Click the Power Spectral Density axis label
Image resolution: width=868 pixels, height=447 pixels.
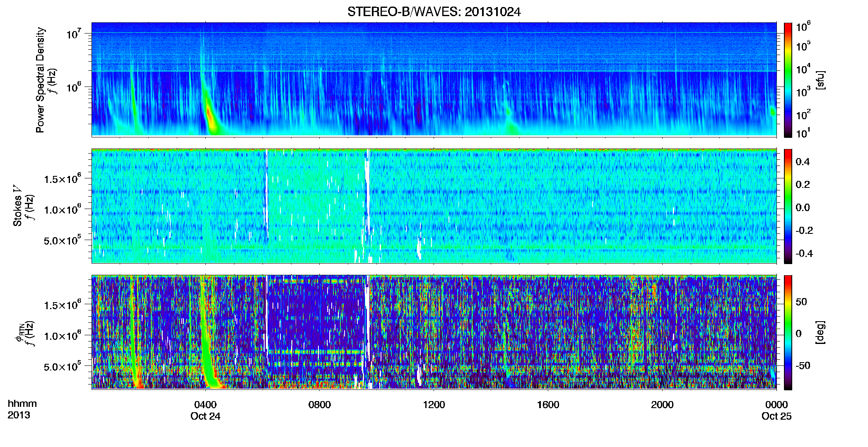(x=40, y=80)
